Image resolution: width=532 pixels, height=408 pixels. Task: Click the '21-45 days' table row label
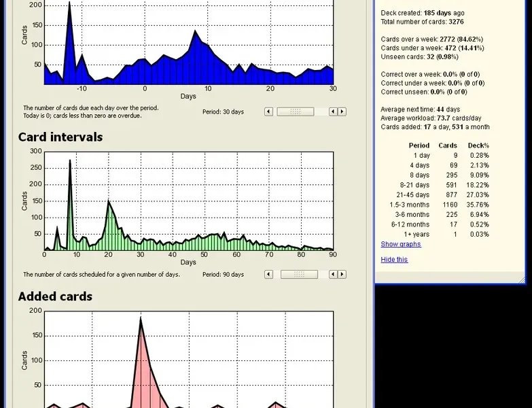(x=413, y=195)
